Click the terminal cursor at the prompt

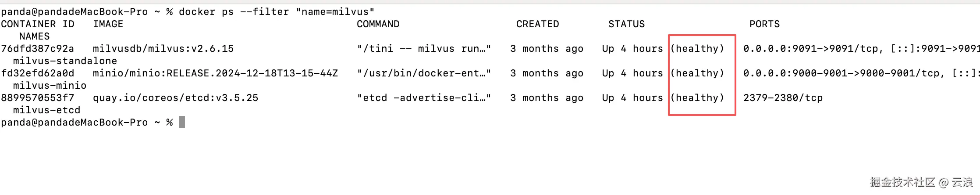182,122
